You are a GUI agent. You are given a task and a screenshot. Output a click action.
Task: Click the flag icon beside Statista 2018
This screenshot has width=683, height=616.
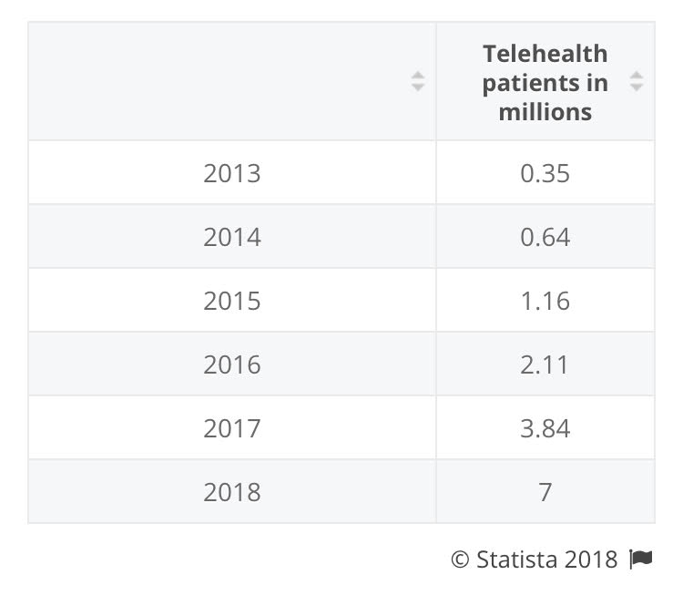point(641,559)
